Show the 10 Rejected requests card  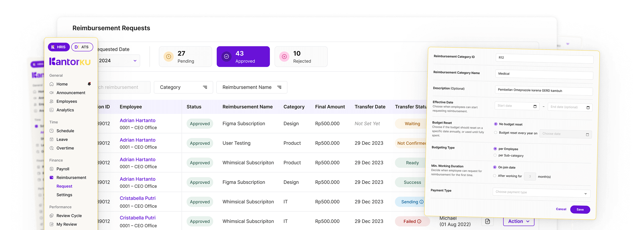pyautogui.click(x=301, y=57)
